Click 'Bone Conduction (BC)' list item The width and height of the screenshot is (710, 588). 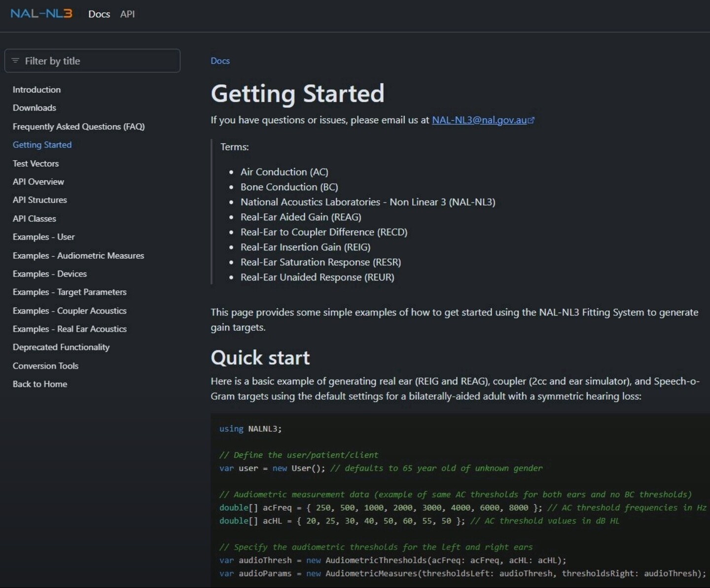click(x=289, y=187)
